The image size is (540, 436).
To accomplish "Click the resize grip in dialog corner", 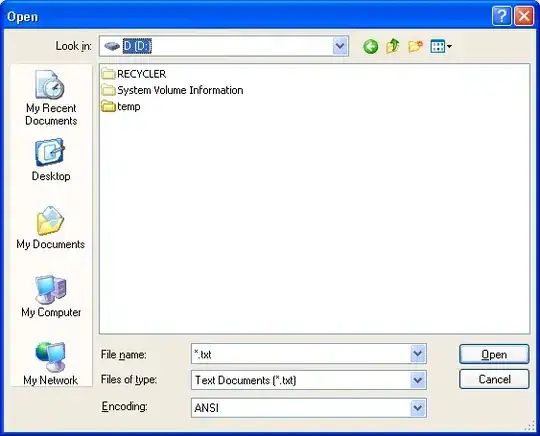I will (529, 426).
